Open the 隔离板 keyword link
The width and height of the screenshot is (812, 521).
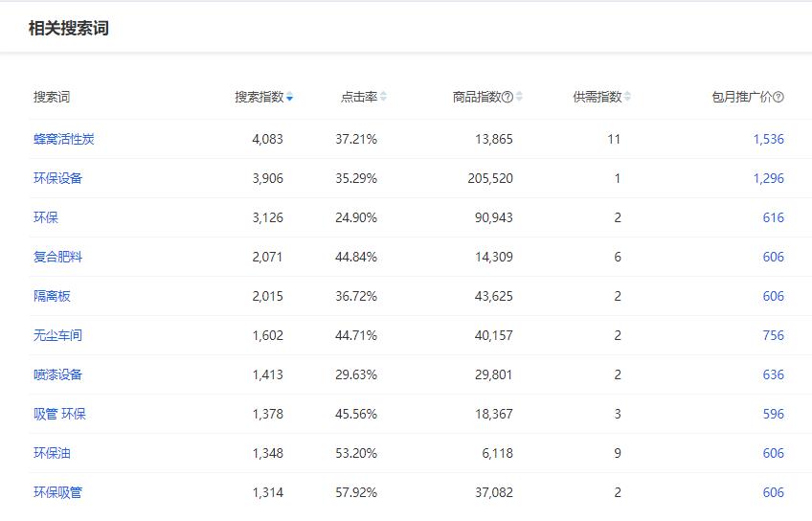point(52,296)
